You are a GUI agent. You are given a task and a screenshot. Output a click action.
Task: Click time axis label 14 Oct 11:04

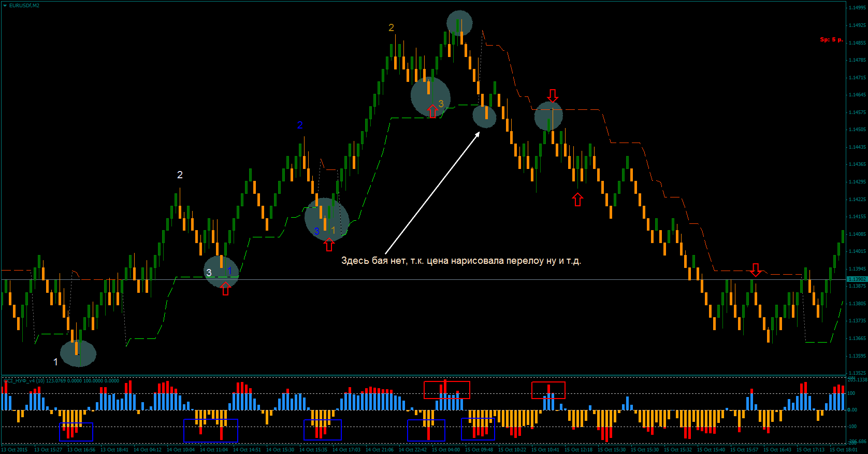click(x=214, y=450)
